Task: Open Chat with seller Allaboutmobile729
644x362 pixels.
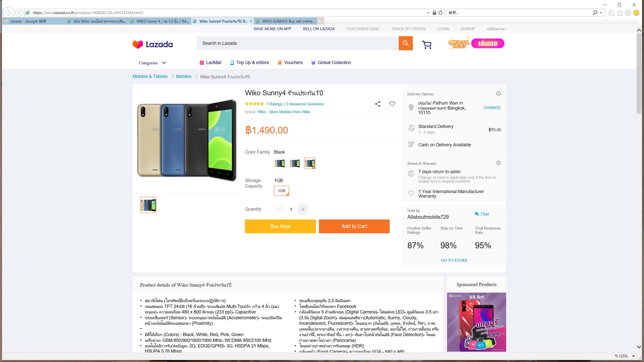Action: [482, 214]
